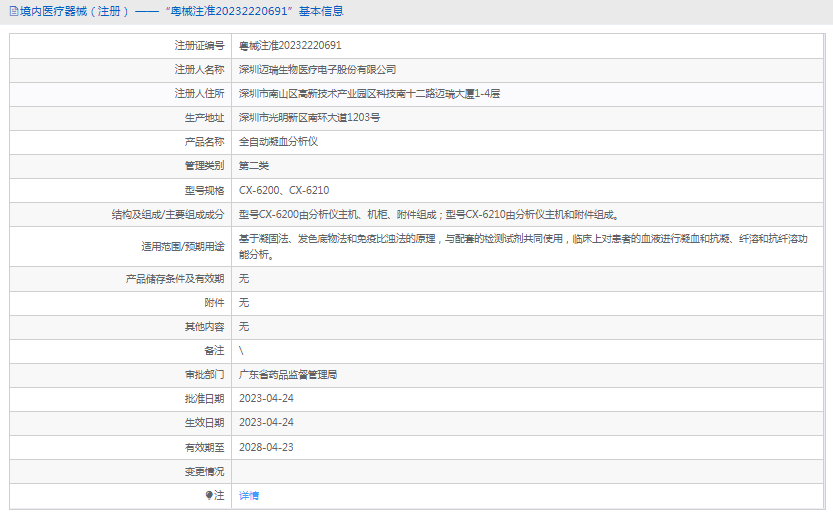Image resolution: width=833 pixels, height=515 pixels.
Task: Select 无 in the 产品储存条件及有效期 row
Action: tap(244, 278)
